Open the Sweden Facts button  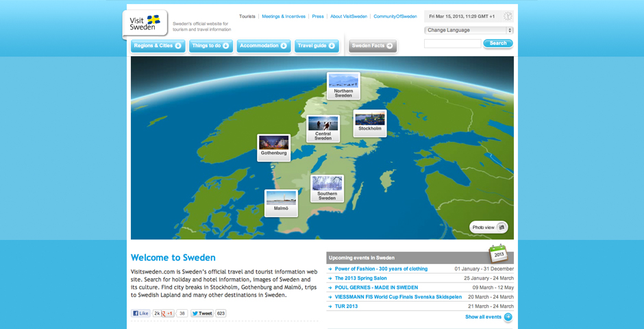tap(373, 46)
